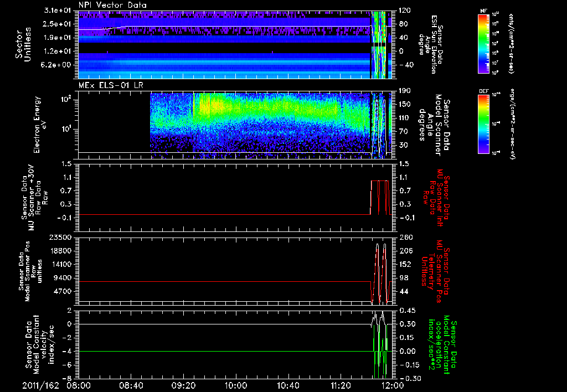Click the "152" telemetry tick value
Image resolution: width=567 pixels, height=392 pixels.
pos(405,264)
